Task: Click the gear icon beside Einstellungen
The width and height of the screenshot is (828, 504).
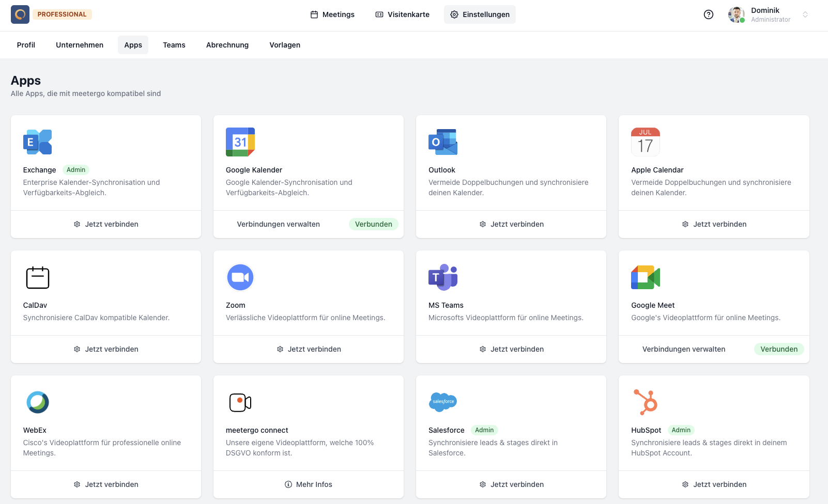Action: (454, 14)
